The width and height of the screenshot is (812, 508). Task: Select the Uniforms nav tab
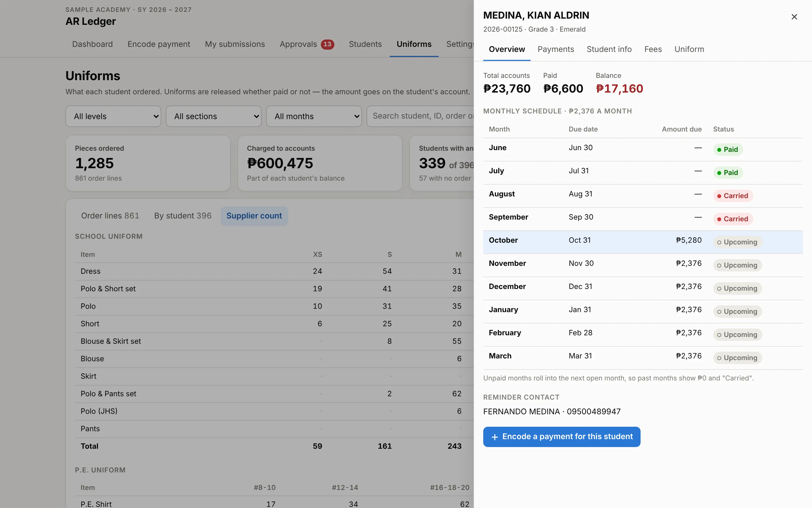[x=414, y=44]
